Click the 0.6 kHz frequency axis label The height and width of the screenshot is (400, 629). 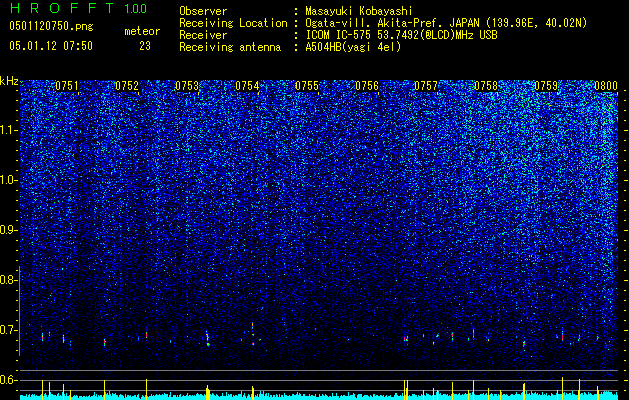[x=9, y=380]
